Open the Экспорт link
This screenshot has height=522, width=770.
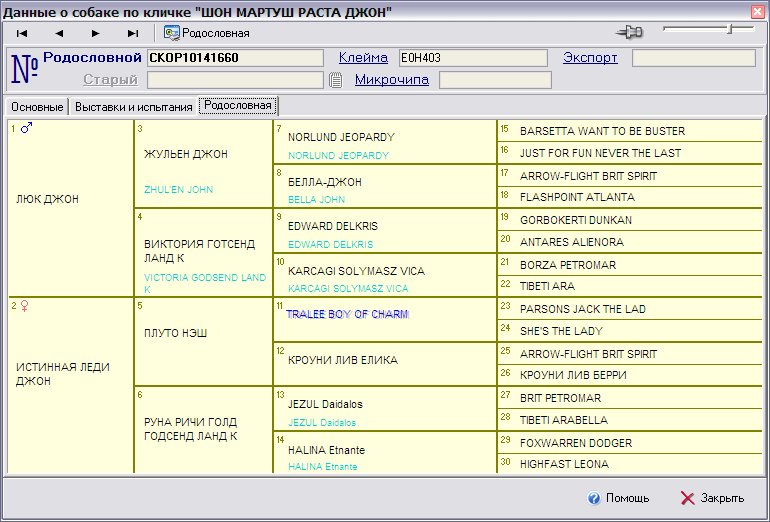point(590,58)
